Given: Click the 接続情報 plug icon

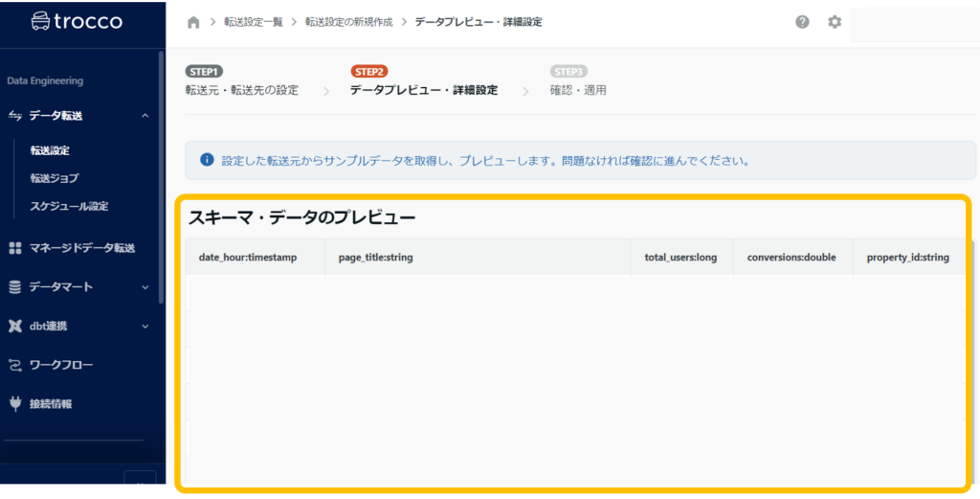Looking at the screenshot, I should point(15,403).
